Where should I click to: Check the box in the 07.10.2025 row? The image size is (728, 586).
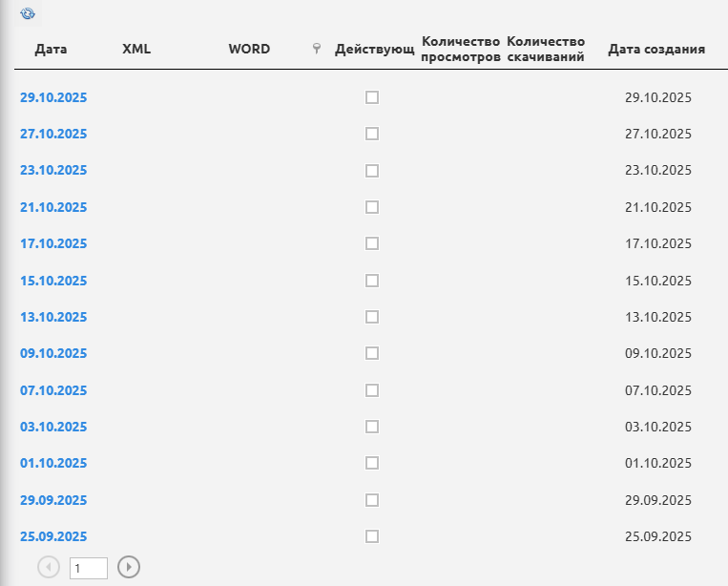pyautogui.click(x=372, y=390)
